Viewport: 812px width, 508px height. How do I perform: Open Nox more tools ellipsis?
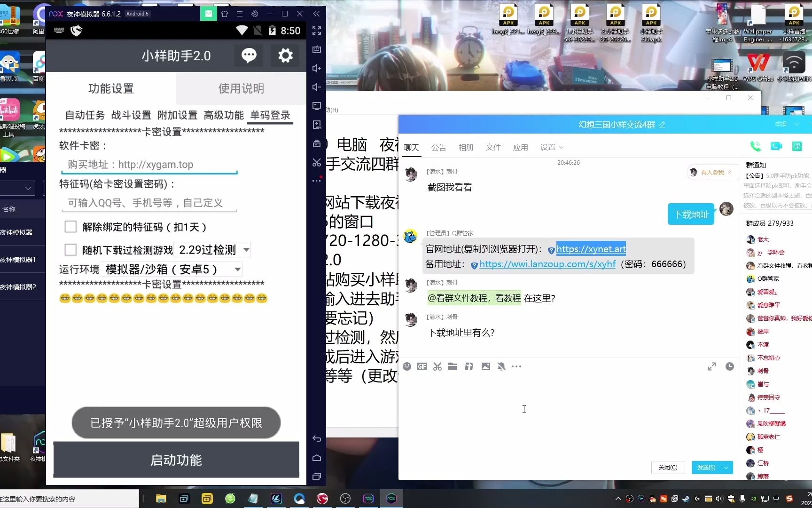(317, 181)
